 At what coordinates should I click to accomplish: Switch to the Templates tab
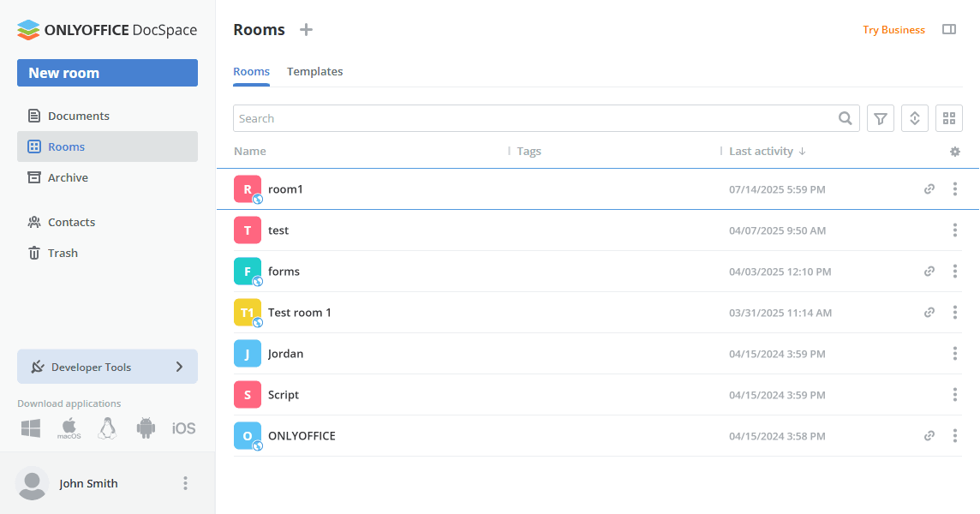pos(314,72)
